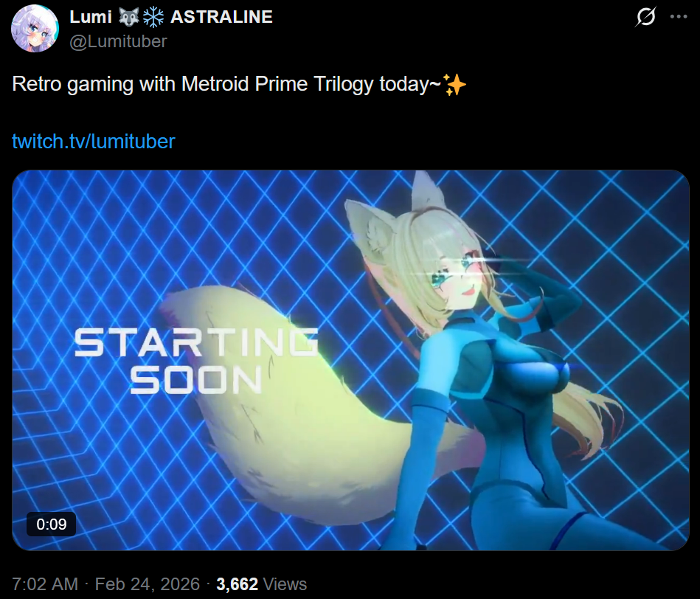Image resolution: width=700 pixels, height=599 pixels.
Task: Click the wolf emoji in display name
Action: (129, 17)
